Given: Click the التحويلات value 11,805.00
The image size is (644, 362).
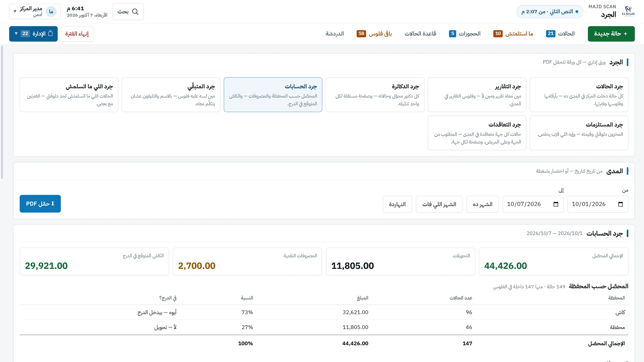Looking at the screenshot, I should click(x=352, y=266).
